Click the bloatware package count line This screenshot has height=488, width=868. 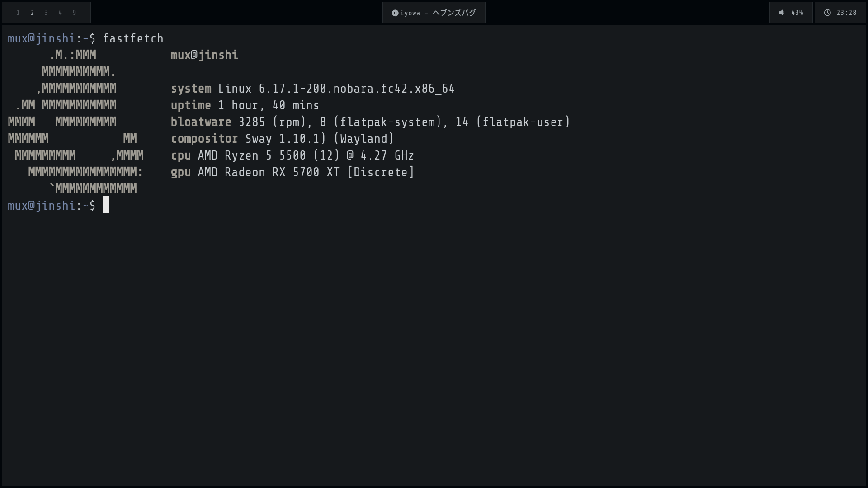pos(370,122)
